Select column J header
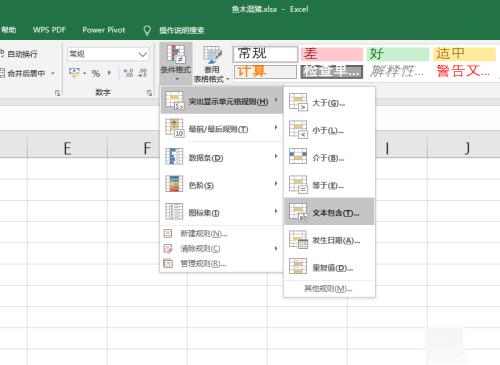Viewport: 500px width, 365px height. point(467,148)
